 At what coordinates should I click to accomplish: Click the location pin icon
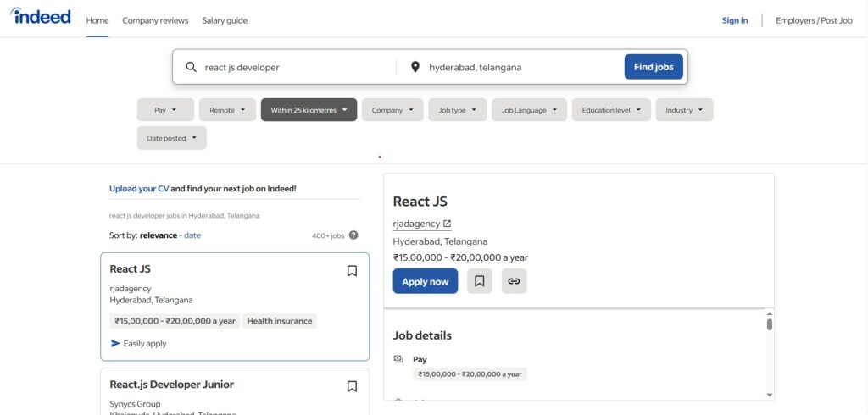point(415,67)
